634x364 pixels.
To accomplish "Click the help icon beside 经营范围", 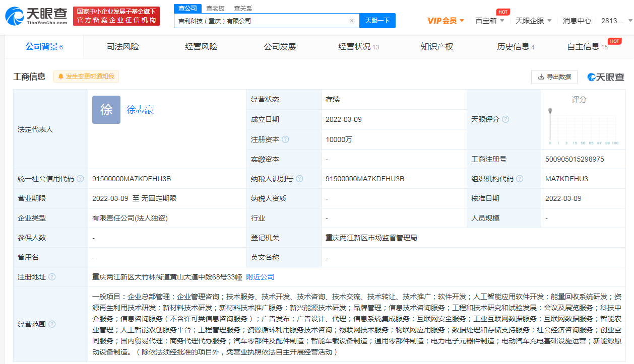I will pyautogui.click(x=52, y=324).
